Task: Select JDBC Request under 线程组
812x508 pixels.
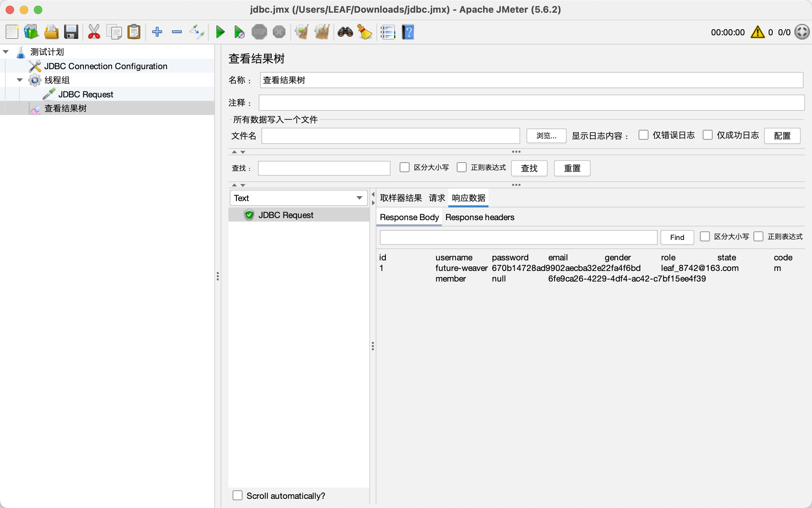Action: coord(86,94)
